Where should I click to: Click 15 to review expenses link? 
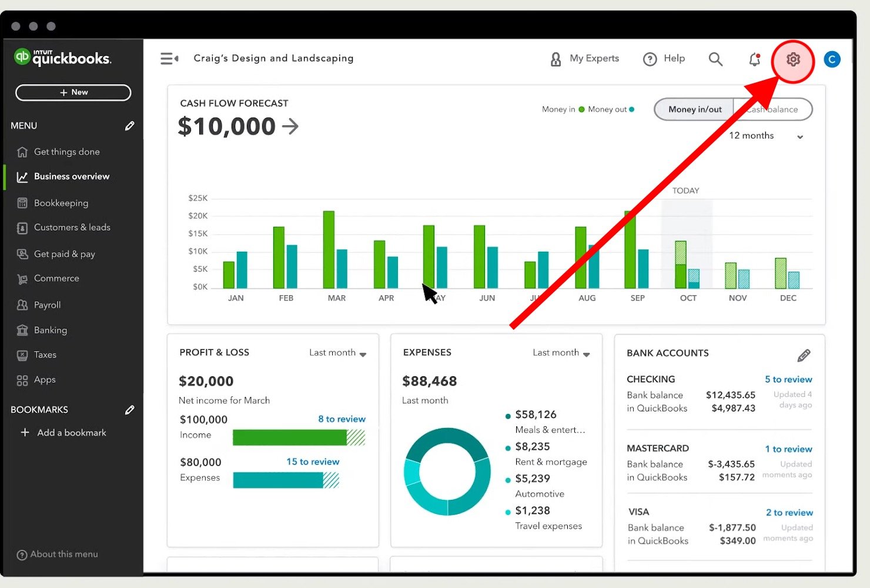pyautogui.click(x=313, y=462)
